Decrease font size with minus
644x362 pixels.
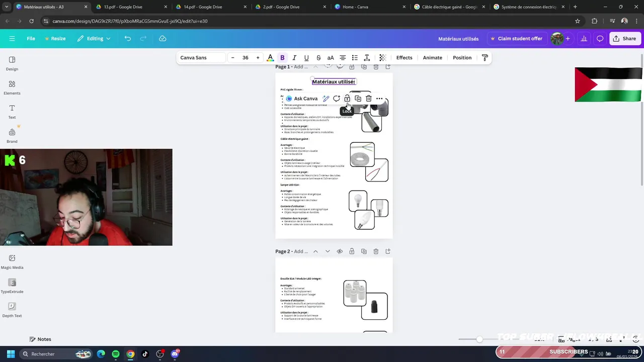coord(232,58)
